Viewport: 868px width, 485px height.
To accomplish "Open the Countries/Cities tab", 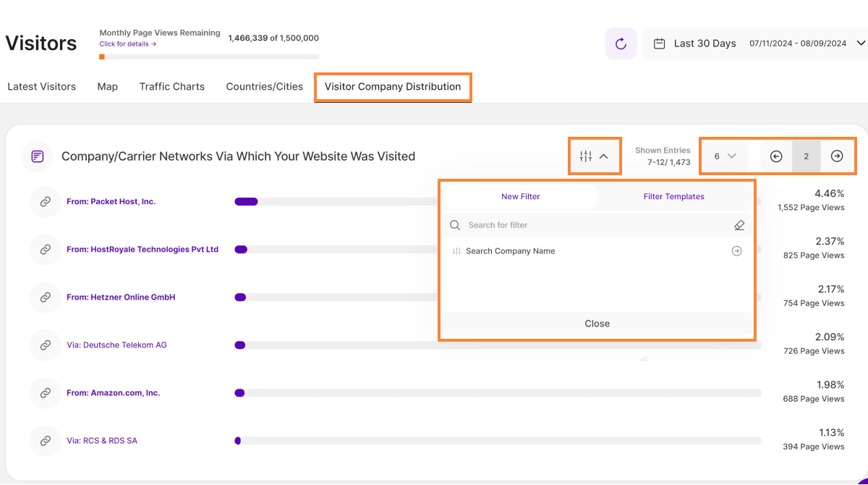I will pos(264,87).
